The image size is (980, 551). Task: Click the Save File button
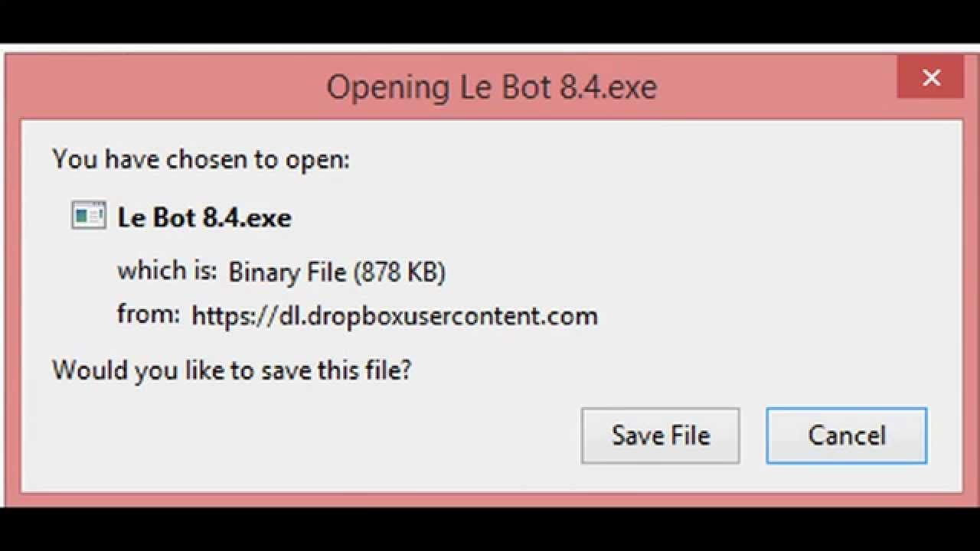pos(660,435)
